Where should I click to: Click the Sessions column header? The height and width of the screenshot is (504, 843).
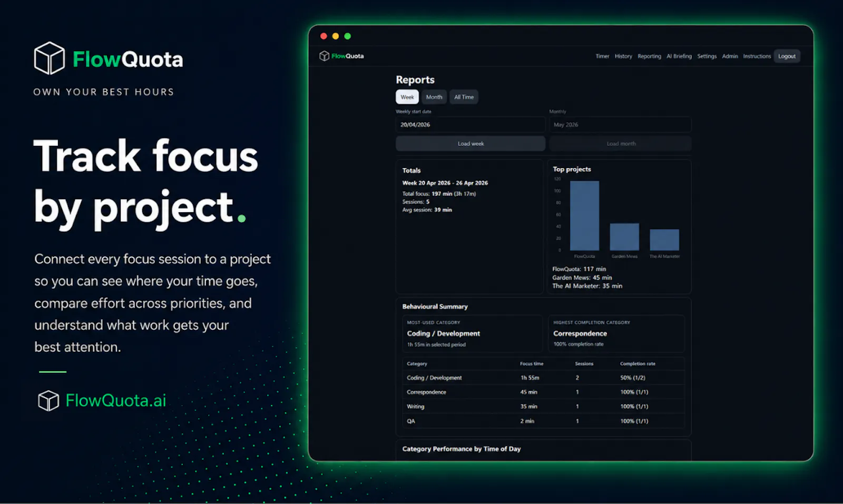tap(584, 364)
